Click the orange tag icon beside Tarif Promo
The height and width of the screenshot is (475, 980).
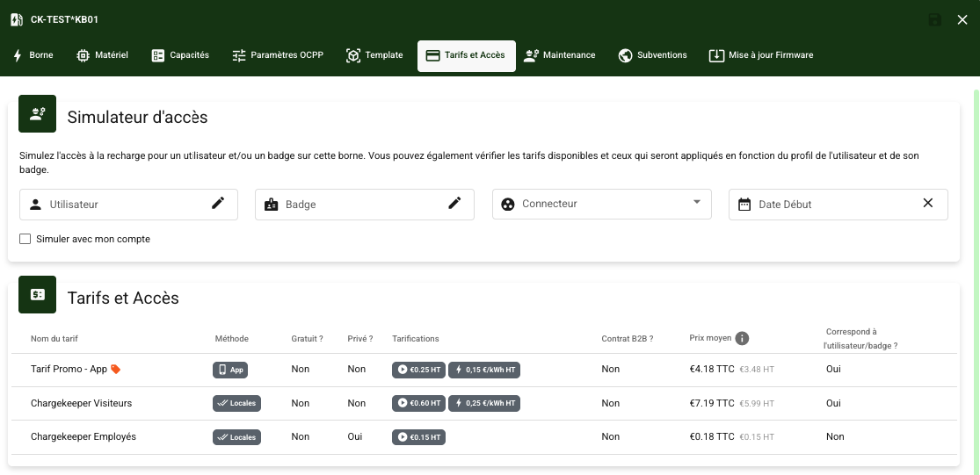(x=116, y=370)
